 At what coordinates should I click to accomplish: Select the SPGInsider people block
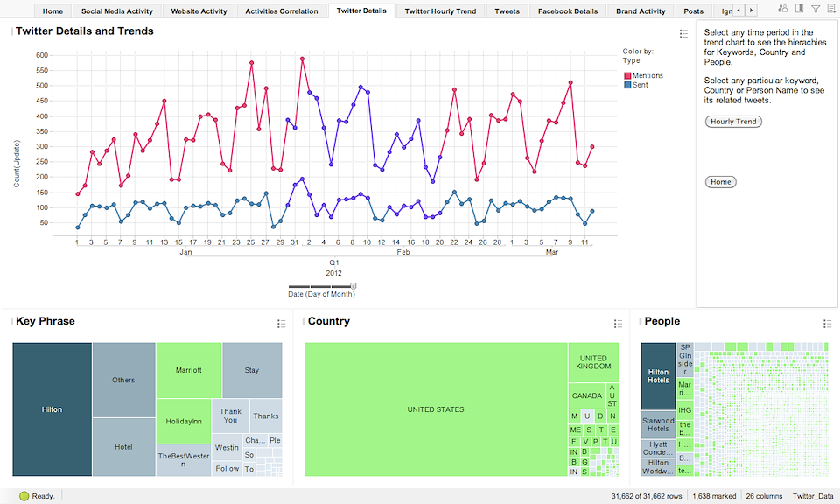click(684, 360)
